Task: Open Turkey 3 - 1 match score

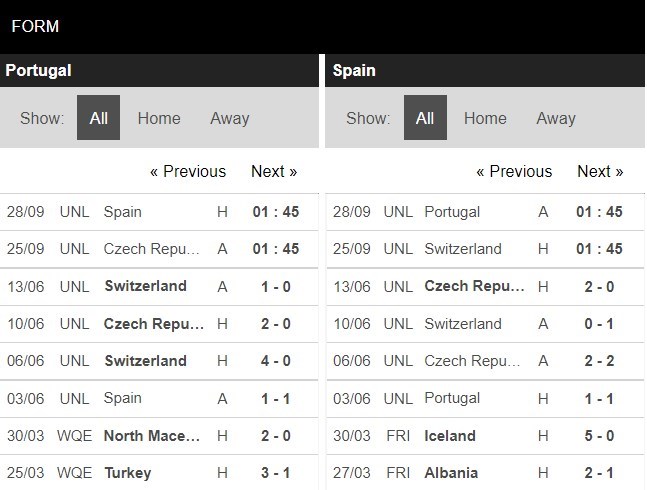Action: [275, 473]
